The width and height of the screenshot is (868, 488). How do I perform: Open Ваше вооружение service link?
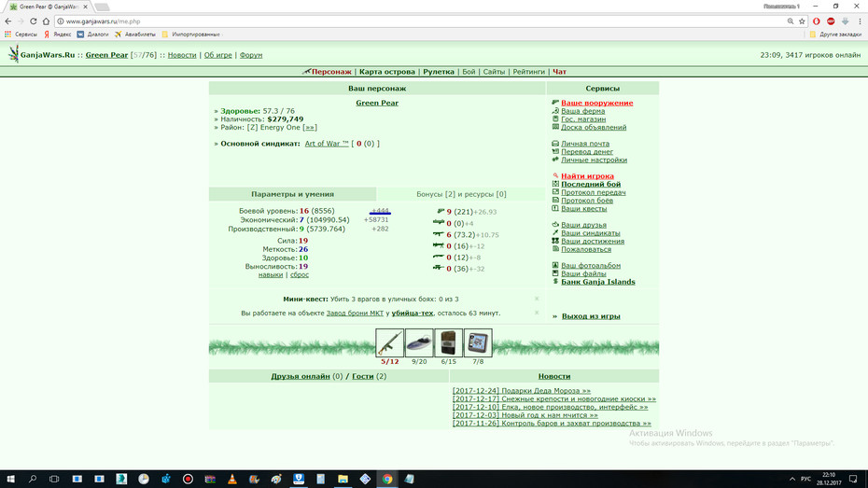click(596, 103)
